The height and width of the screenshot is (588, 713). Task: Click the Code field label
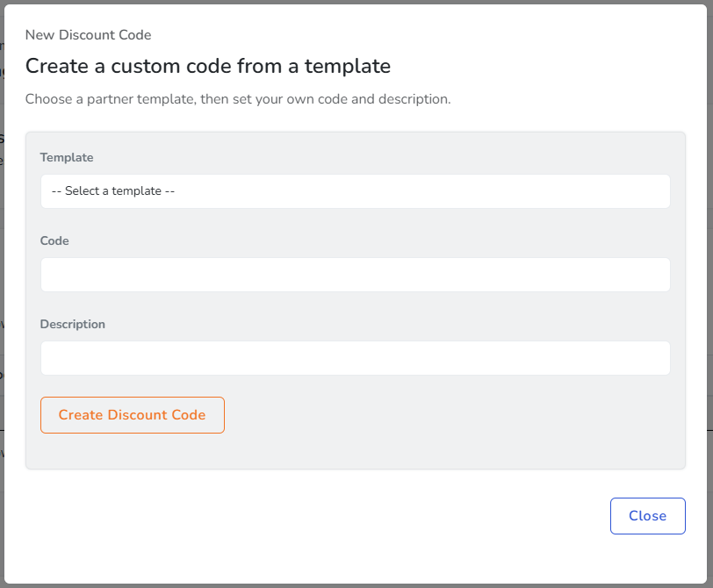[x=54, y=241]
